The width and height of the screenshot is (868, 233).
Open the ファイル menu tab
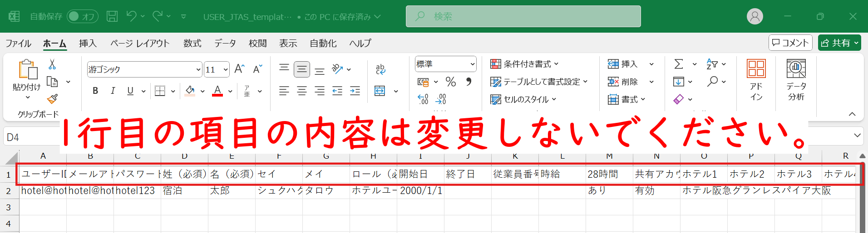tap(19, 43)
